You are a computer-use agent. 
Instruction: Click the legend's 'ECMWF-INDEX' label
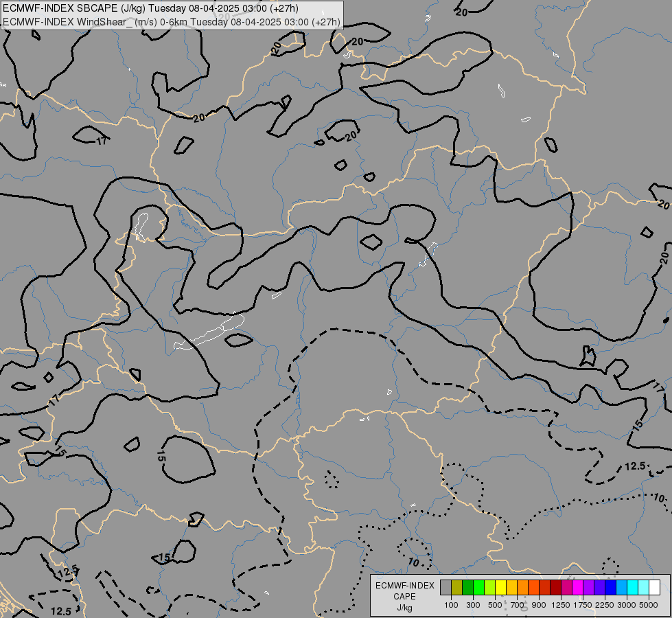tap(404, 586)
